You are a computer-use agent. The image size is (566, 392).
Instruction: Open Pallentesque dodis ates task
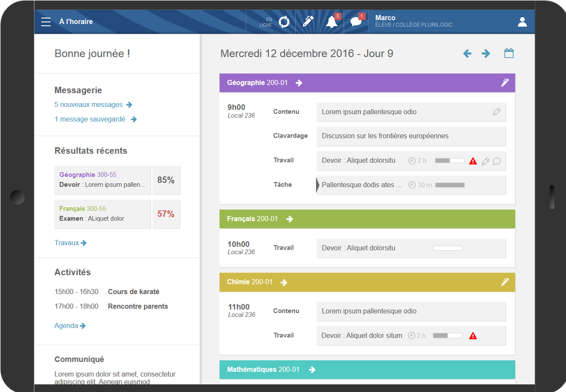[x=411, y=185]
